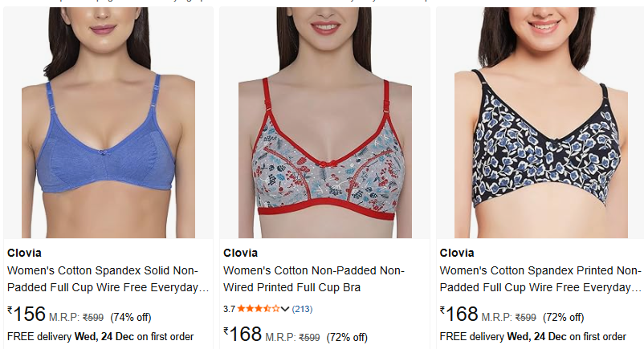This screenshot has width=644, height=349.
Task: Click Clovia brand name on middle card
Action: [x=240, y=253]
